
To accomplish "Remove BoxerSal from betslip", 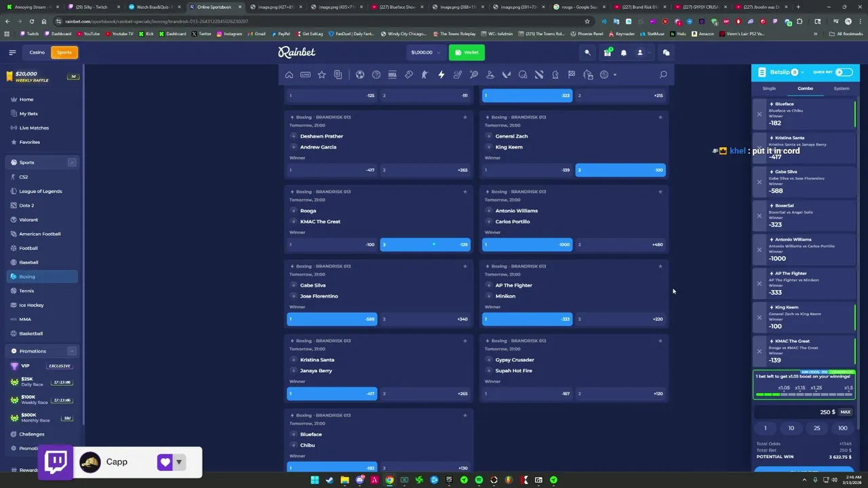I will pyautogui.click(x=759, y=216).
